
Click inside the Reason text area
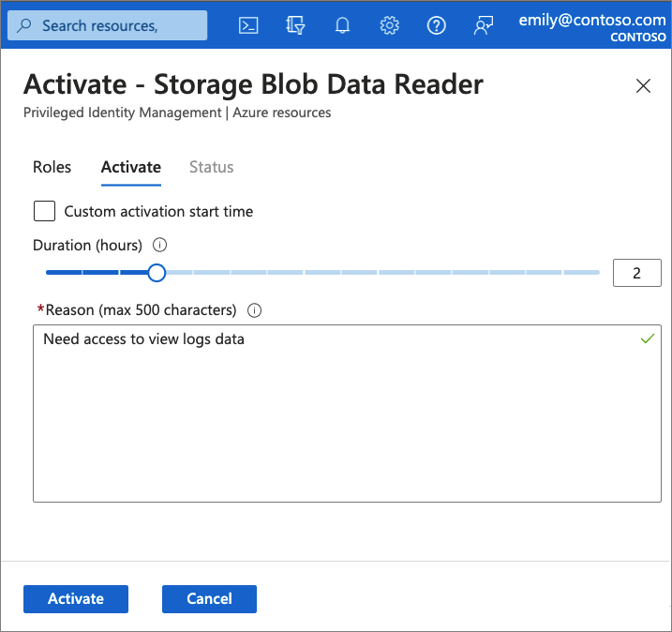347,422
